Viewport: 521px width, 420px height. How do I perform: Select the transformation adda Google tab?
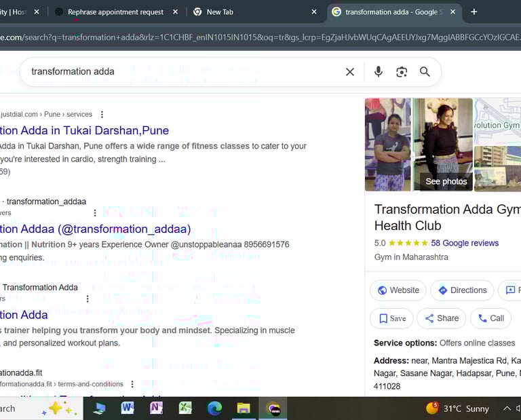point(394,12)
